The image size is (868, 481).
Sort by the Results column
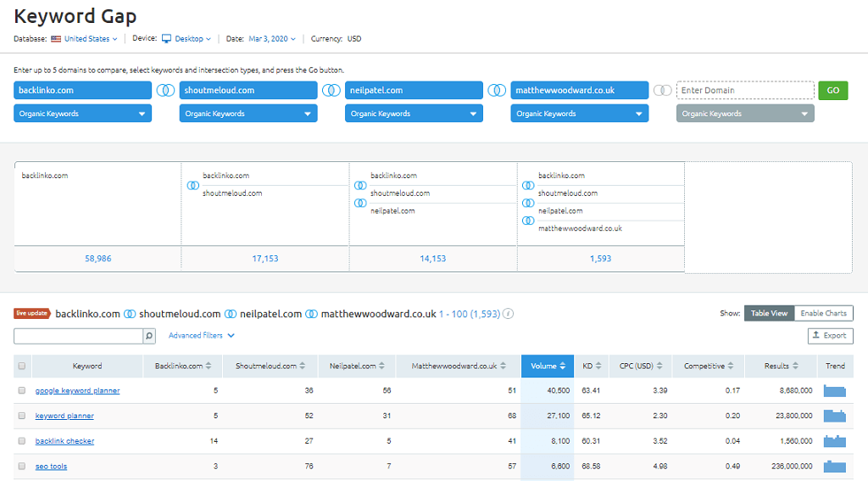[781, 366]
